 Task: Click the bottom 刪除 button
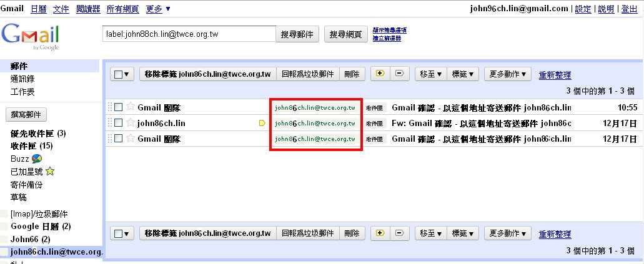tap(352, 233)
